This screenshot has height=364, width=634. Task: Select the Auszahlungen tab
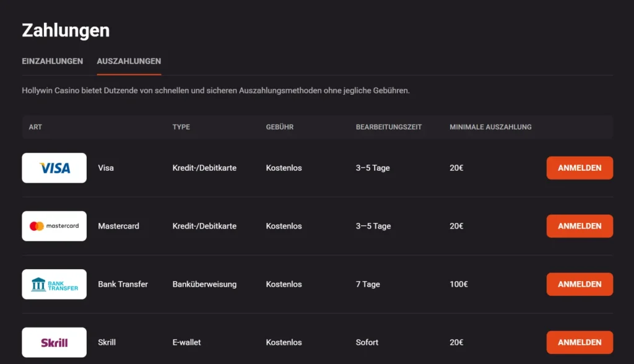point(129,61)
